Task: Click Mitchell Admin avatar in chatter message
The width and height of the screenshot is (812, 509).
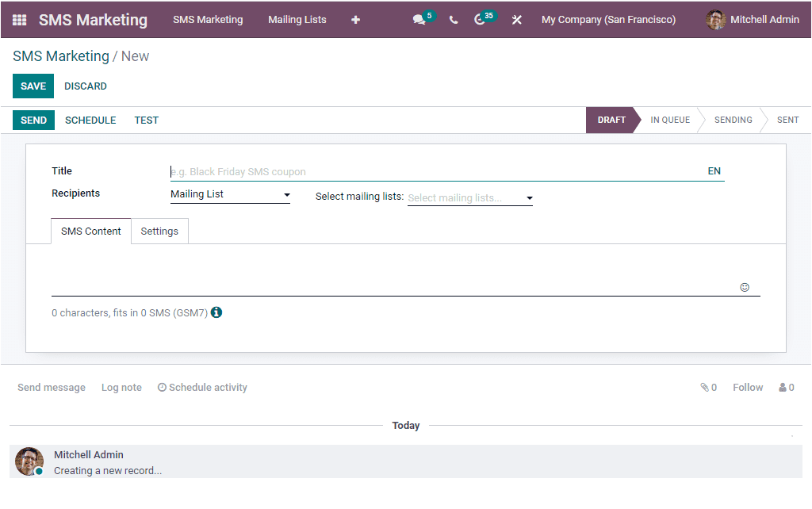Action: [29, 461]
